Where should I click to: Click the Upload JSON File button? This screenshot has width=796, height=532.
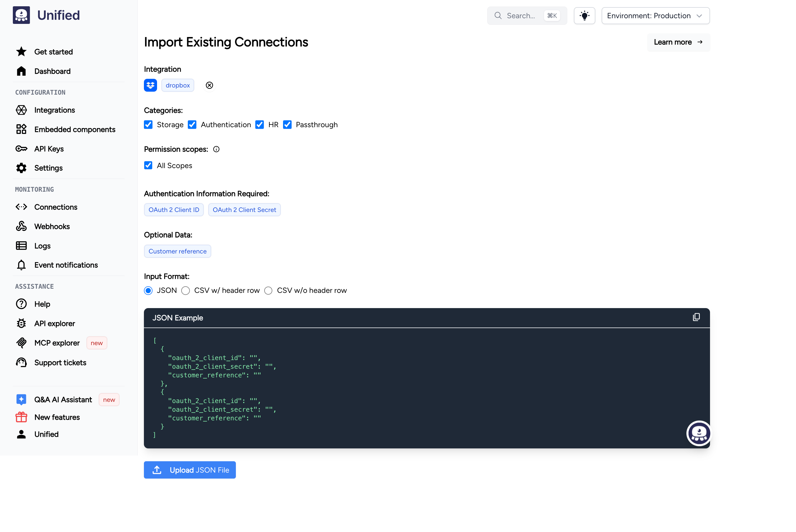tap(190, 470)
